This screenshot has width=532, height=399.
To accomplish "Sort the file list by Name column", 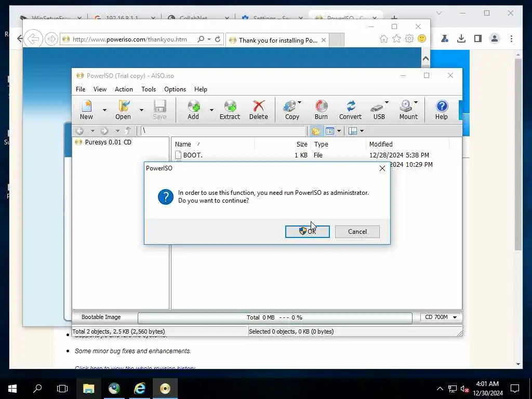I will [213, 144].
